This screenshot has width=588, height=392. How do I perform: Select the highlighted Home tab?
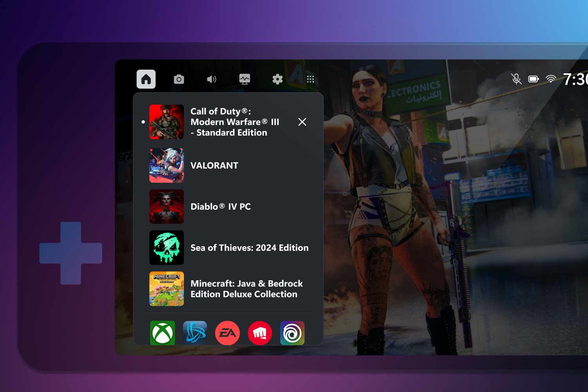(x=146, y=79)
